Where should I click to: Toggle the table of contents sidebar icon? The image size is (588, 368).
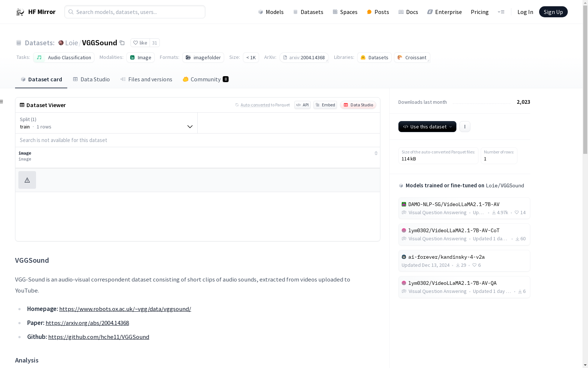(2, 102)
